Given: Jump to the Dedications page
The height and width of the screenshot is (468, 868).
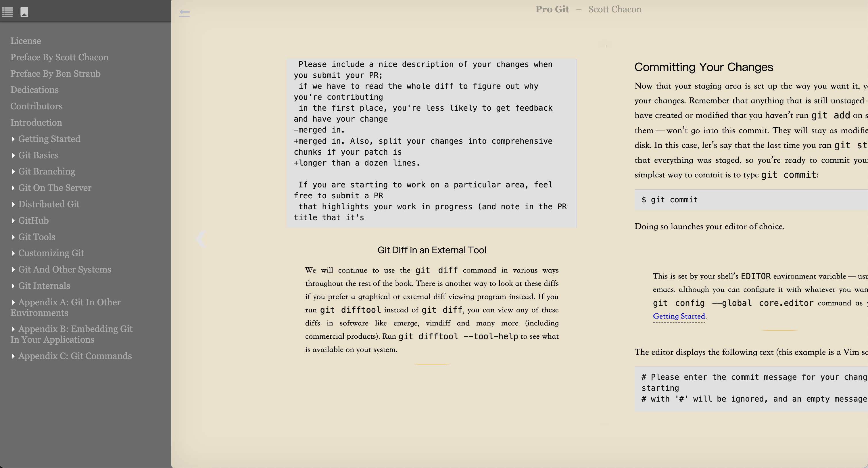Looking at the screenshot, I should [34, 90].
